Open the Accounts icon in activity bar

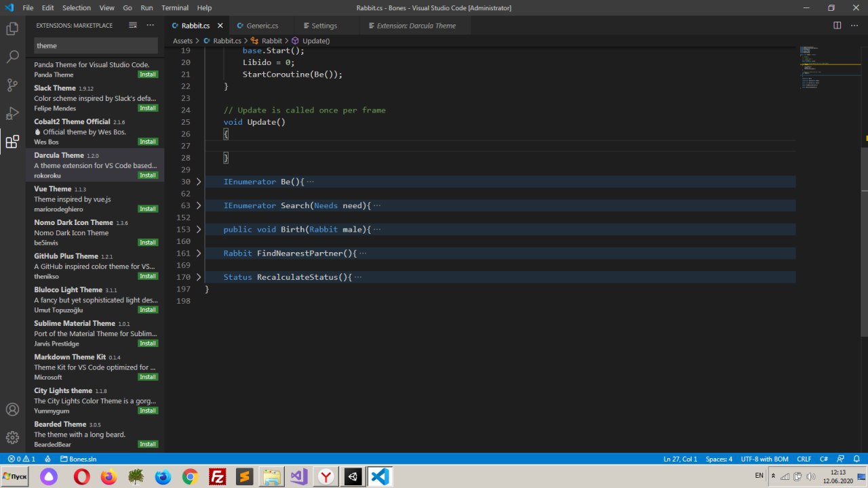pos(12,409)
